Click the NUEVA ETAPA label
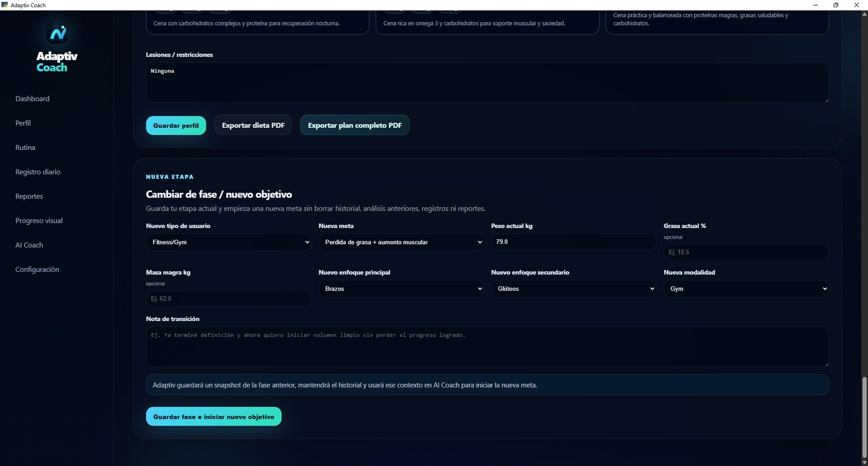Viewport: 868px width, 466px height. (170, 177)
